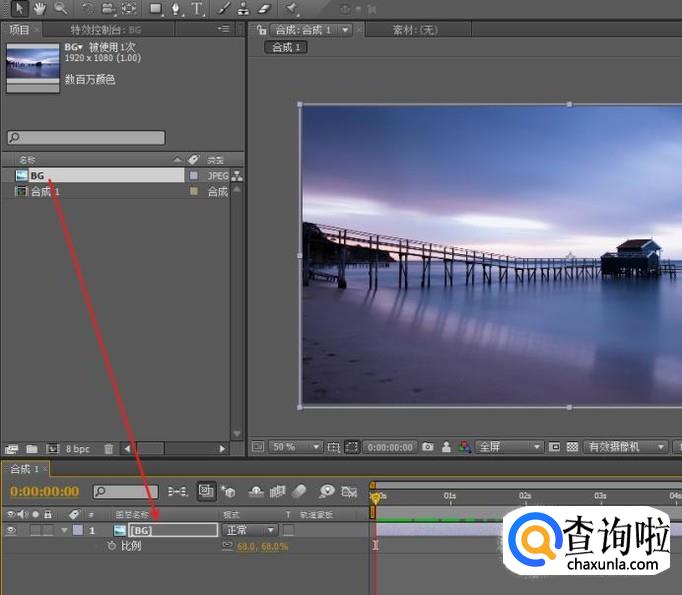The height and width of the screenshot is (595, 682).
Task: Select the Rectangle shape tool
Action: coord(156,8)
